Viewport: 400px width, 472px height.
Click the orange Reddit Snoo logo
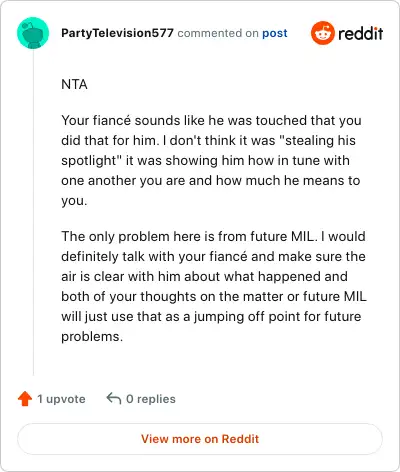pos(322,33)
